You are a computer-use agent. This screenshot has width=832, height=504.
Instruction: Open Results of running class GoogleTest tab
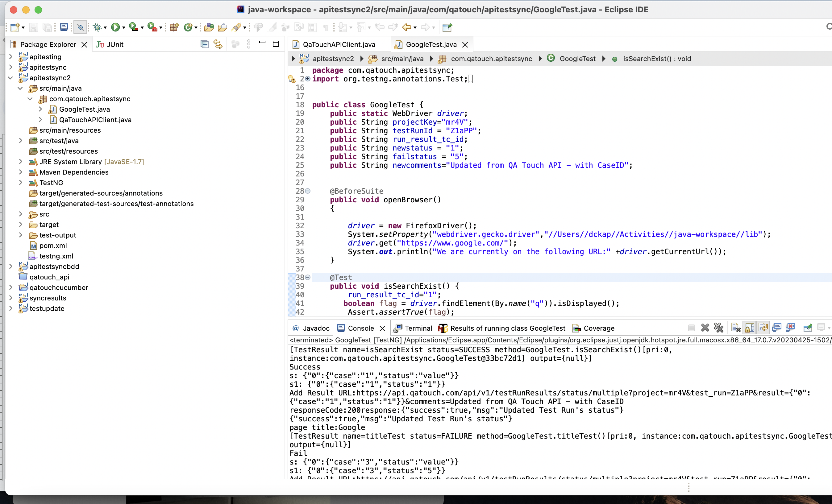pyautogui.click(x=501, y=328)
